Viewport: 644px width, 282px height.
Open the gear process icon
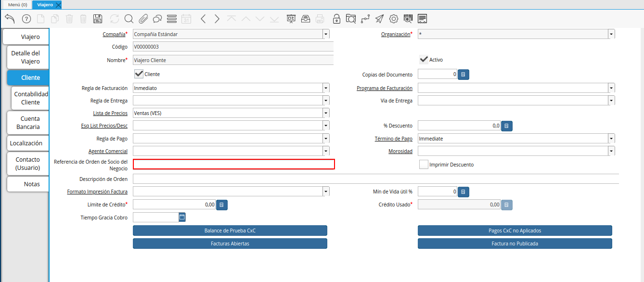click(x=394, y=19)
